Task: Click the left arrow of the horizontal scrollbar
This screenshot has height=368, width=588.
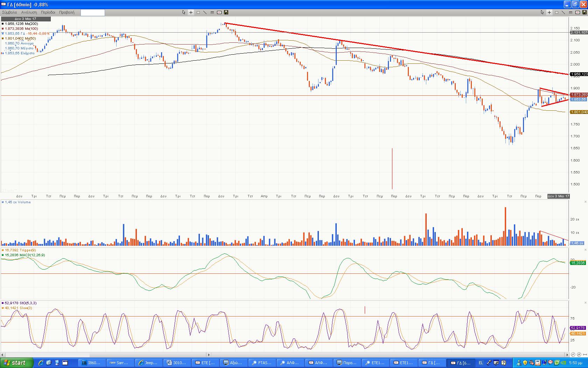Action: [2, 355]
